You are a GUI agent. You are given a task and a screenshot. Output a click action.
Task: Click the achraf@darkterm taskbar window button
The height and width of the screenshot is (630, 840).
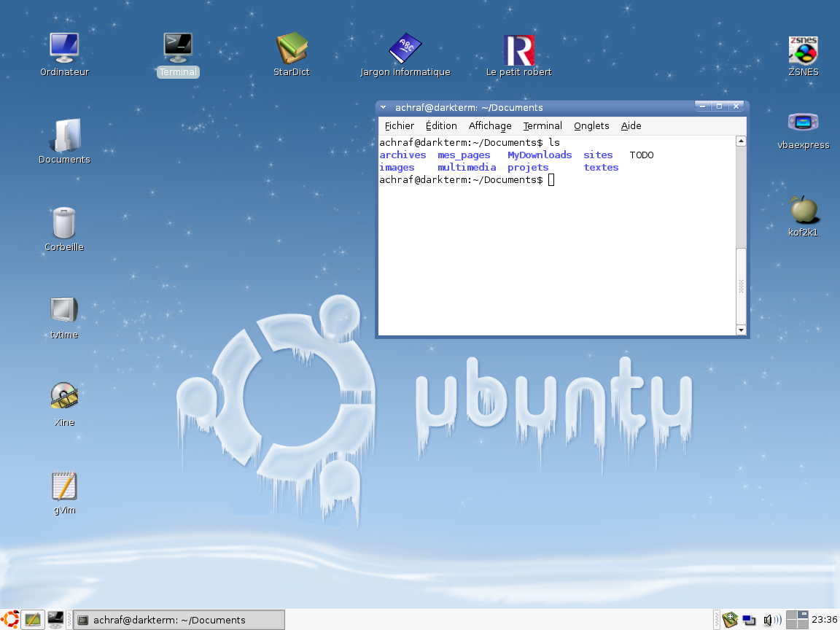point(179,620)
